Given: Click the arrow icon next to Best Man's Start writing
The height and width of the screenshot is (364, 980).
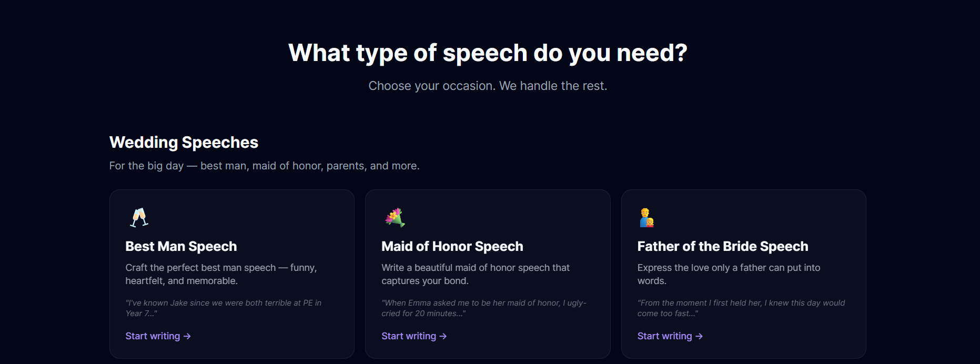Looking at the screenshot, I should pos(188,336).
